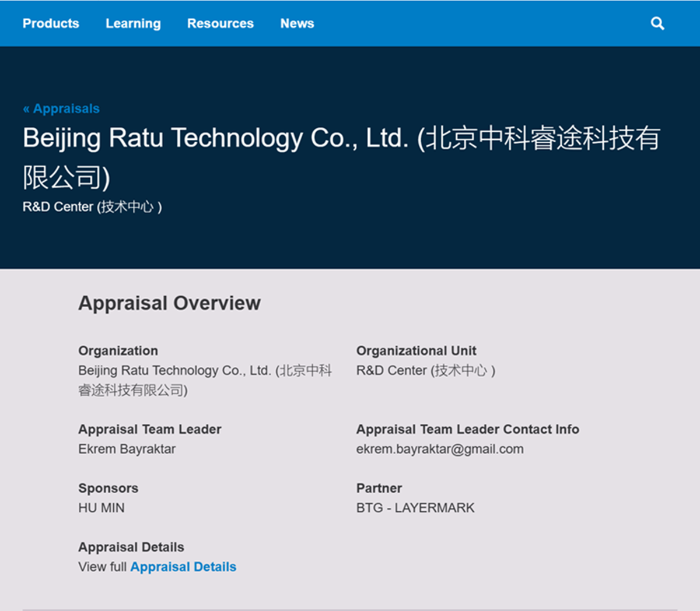
Task: Click the Organizational Unit label
Action: [416, 350]
